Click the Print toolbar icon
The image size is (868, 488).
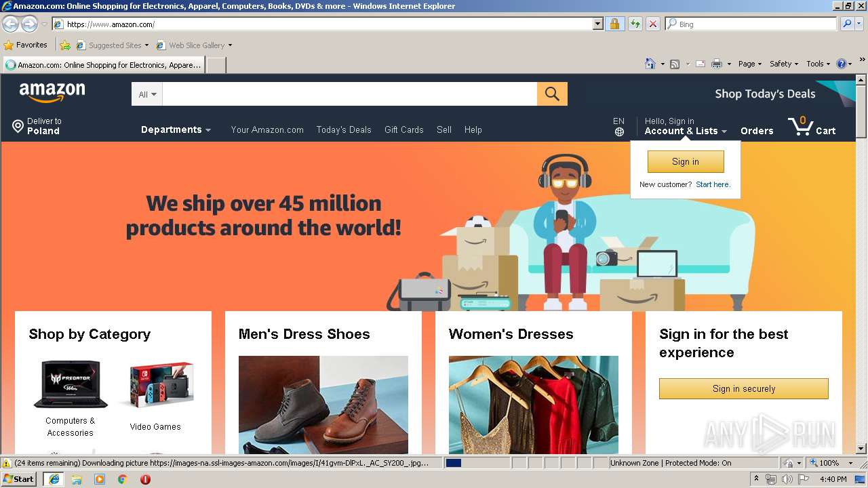pos(717,64)
